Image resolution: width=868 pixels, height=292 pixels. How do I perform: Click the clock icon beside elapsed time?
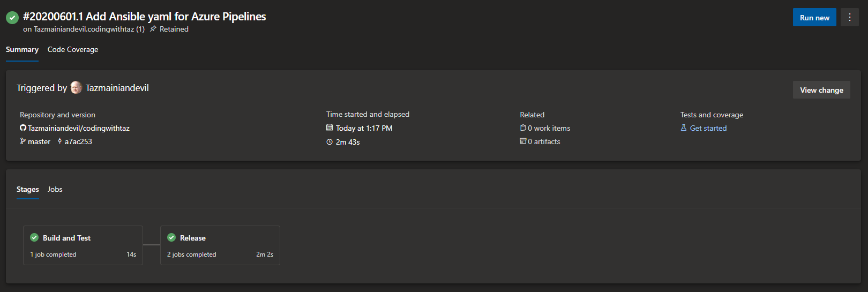330,142
